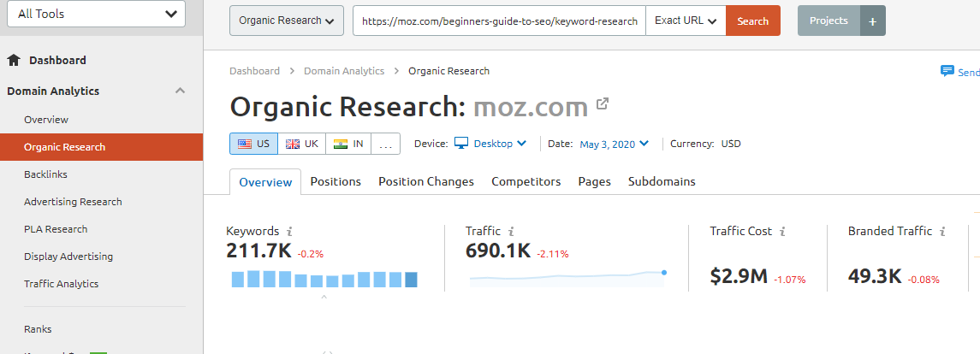Click the 211.7K keywords value
Image resolution: width=980 pixels, height=354 pixels.
point(258,251)
